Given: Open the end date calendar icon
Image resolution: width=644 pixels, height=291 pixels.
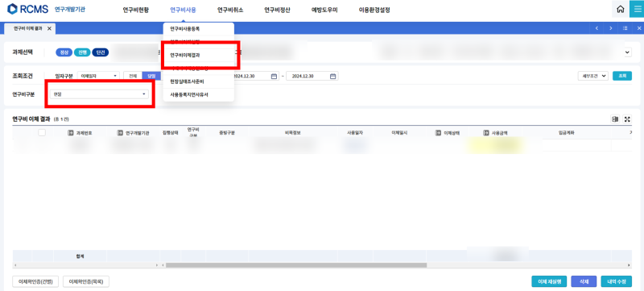Looking at the screenshot, I should 332,76.
